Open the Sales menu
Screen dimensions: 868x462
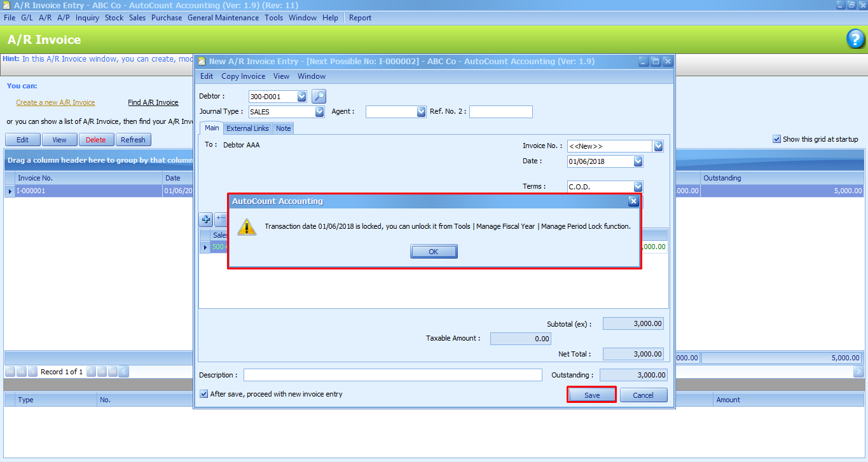pos(137,18)
